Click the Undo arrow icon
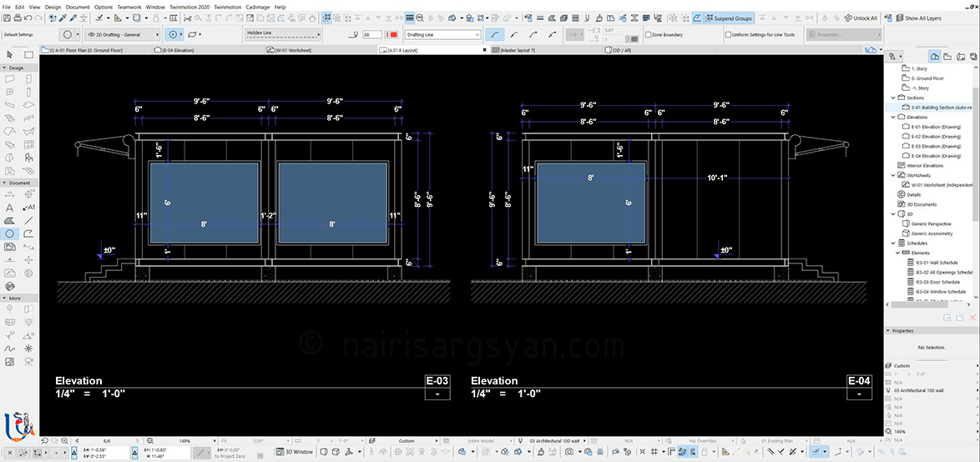The width and height of the screenshot is (980, 462). 28,18
